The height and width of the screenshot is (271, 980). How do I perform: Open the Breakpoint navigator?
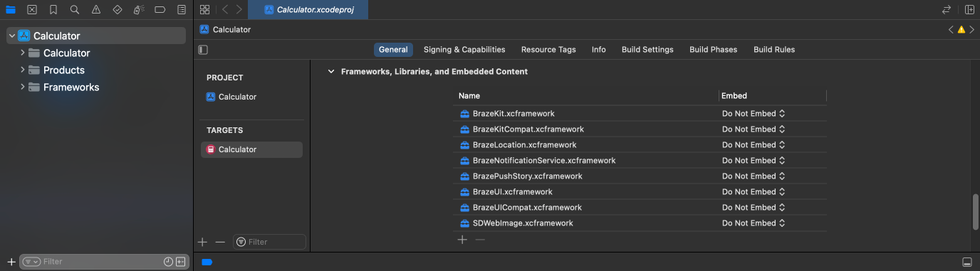point(160,10)
